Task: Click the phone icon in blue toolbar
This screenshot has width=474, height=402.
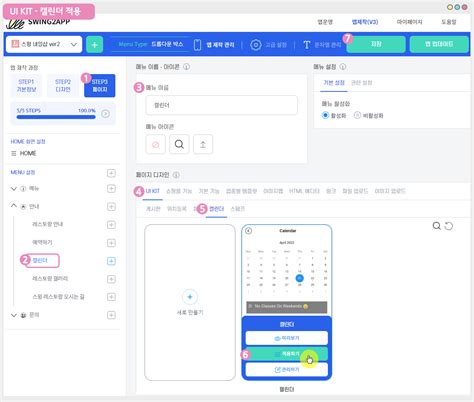Action: pos(197,45)
